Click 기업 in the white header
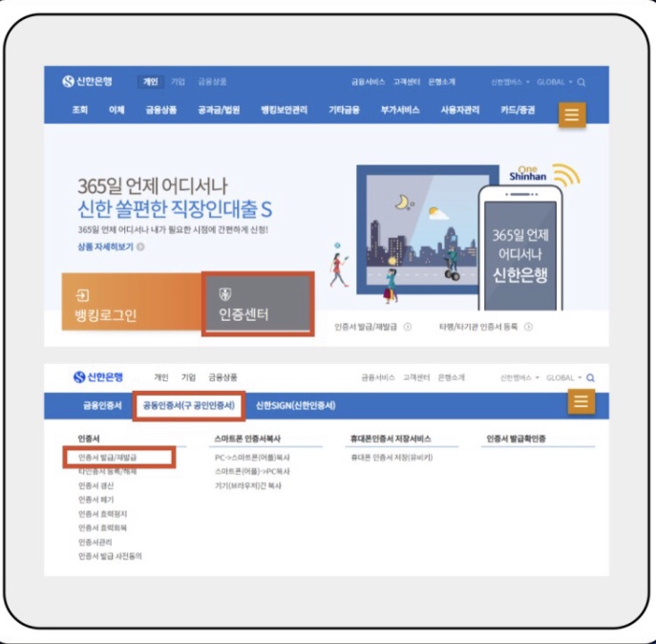 tap(188, 377)
